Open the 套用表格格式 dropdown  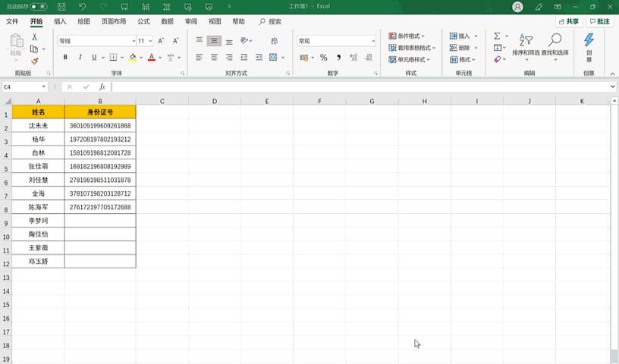pos(412,48)
